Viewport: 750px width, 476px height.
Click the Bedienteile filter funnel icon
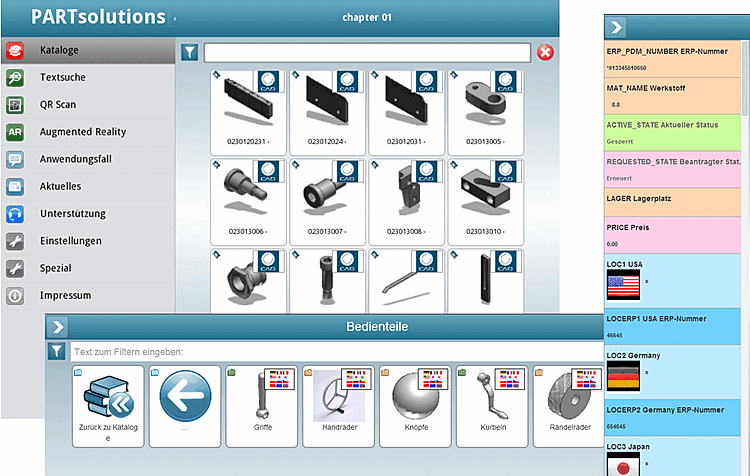tap(56, 352)
